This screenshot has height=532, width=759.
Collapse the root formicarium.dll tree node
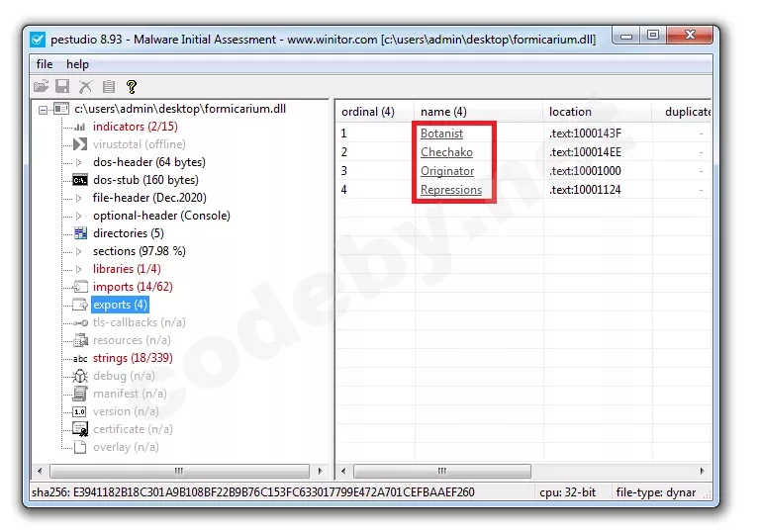(44, 111)
